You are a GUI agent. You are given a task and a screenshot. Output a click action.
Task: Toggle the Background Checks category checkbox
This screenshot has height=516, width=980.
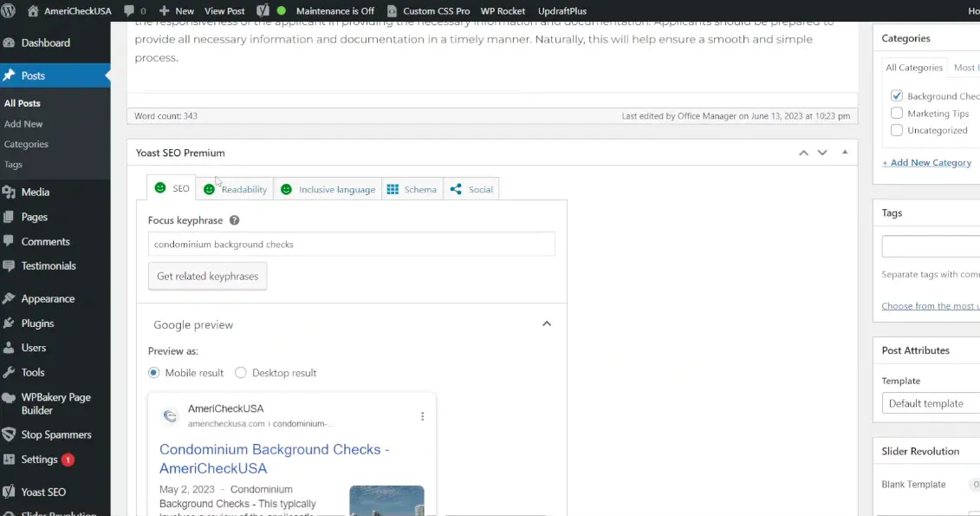[897, 96]
